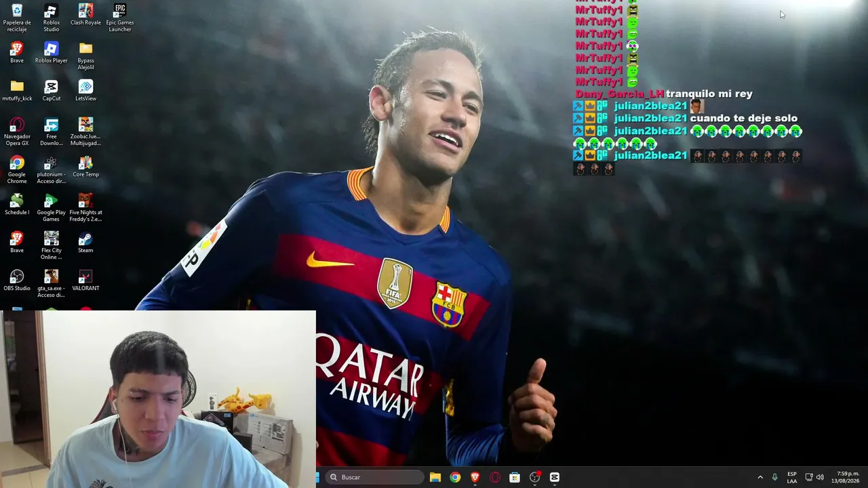
Task: Select the Bypass Alejolil folder
Action: click(85, 56)
